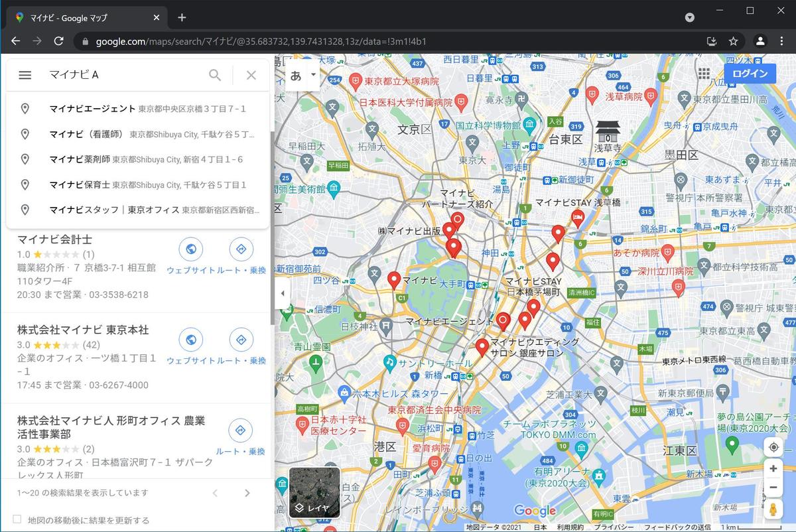Click the install app icon in address bar

coord(712,41)
